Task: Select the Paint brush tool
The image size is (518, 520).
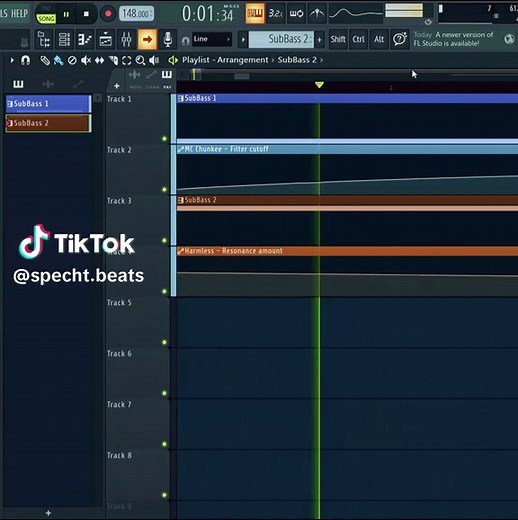Action: (x=58, y=60)
